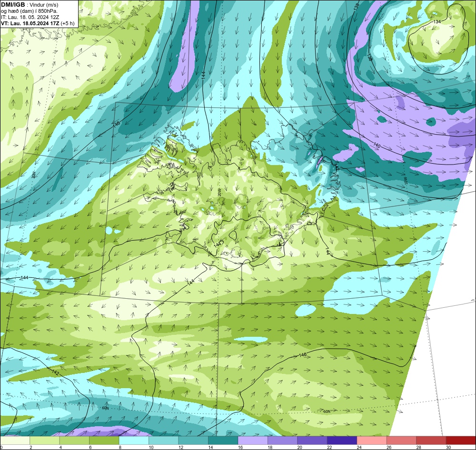476x450 pixels.
Task: Click the legend scale number '12'
Action: 180,447
